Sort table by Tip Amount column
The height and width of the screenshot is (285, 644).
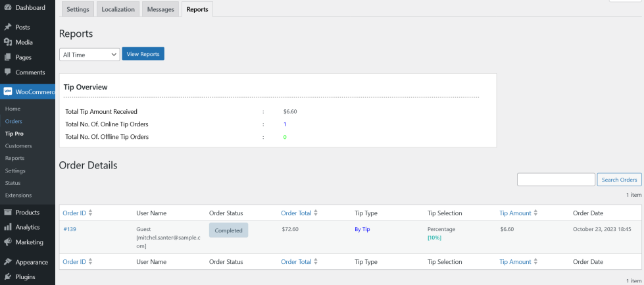[x=536, y=213]
